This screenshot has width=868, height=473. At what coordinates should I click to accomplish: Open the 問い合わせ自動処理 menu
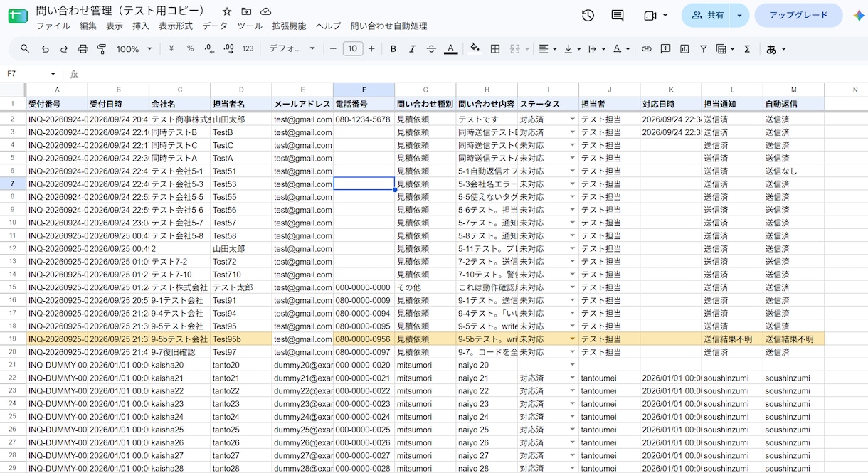coord(389,26)
